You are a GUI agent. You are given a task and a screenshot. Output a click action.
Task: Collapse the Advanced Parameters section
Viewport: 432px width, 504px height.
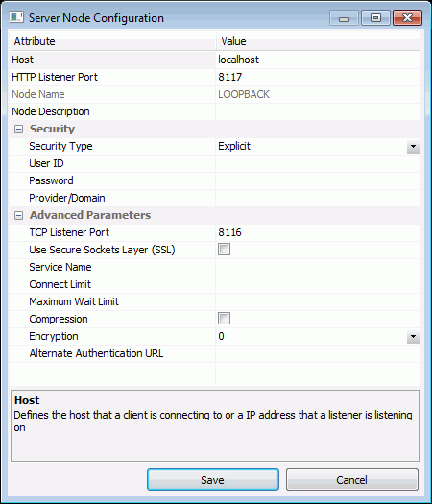click(18, 215)
